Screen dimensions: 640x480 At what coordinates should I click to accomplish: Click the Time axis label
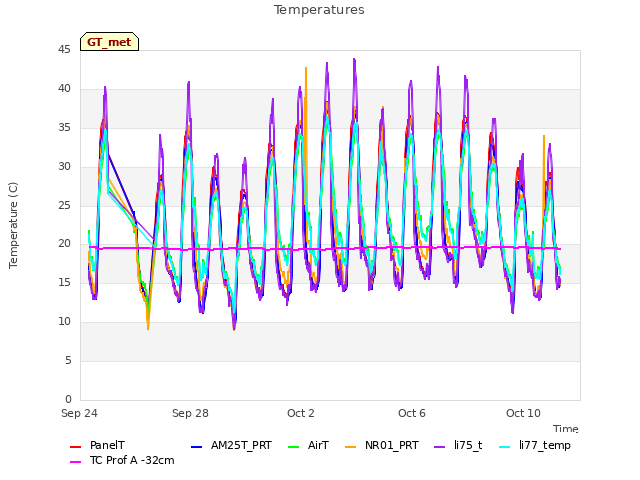pos(566,429)
